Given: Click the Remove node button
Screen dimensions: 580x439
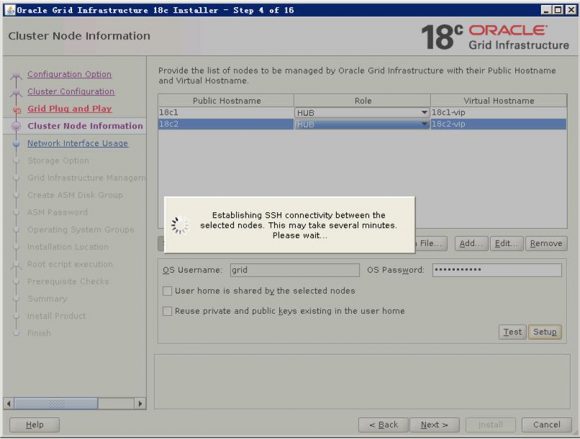Looking at the screenshot, I should coord(546,243).
